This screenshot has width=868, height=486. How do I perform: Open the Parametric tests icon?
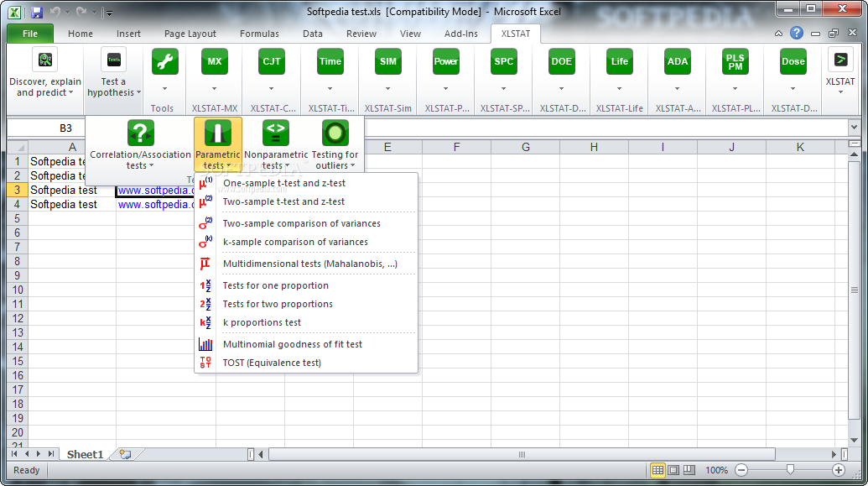(x=217, y=133)
